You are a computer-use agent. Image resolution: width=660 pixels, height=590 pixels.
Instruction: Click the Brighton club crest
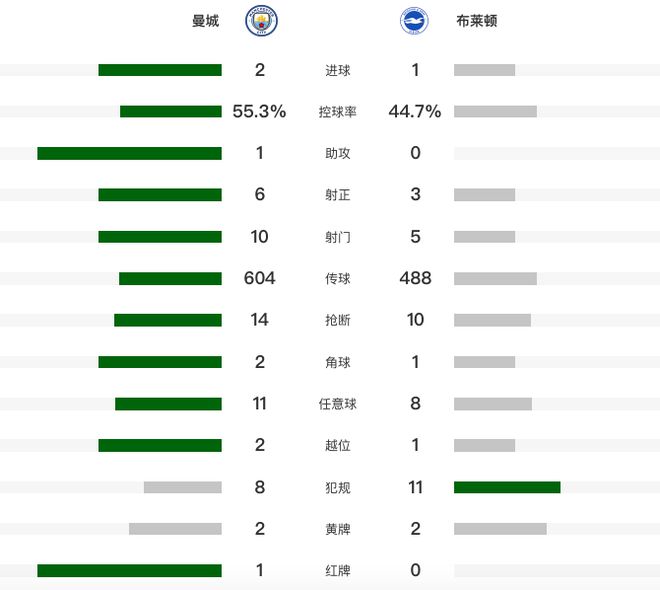(x=415, y=22)
